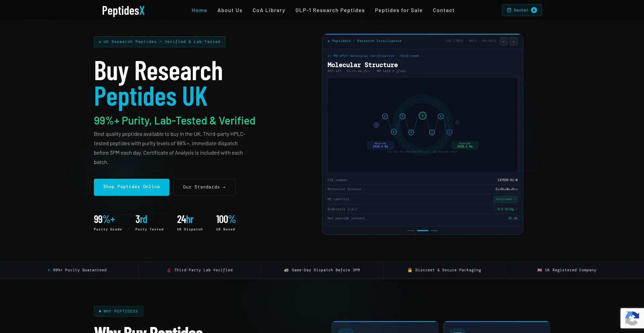The height and width of the screenshot is (333, 644).
Task: Click the truck icon for Same-Day Dispatch
Action: [x=286, y=270]
